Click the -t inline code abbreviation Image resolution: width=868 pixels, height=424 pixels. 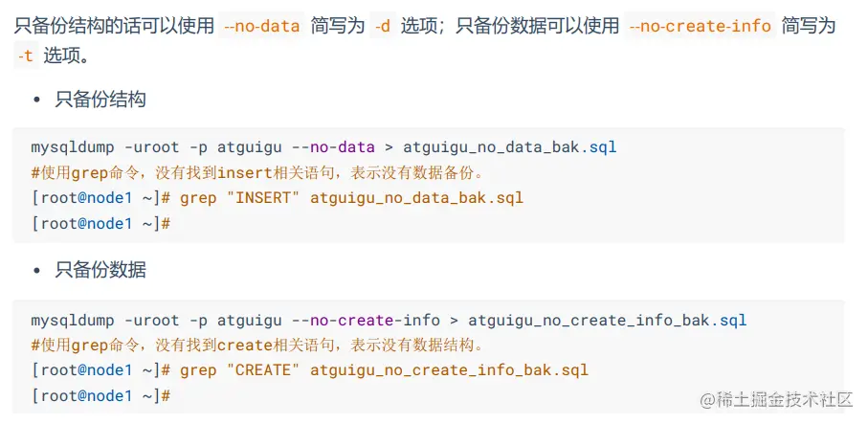point(25,56)
